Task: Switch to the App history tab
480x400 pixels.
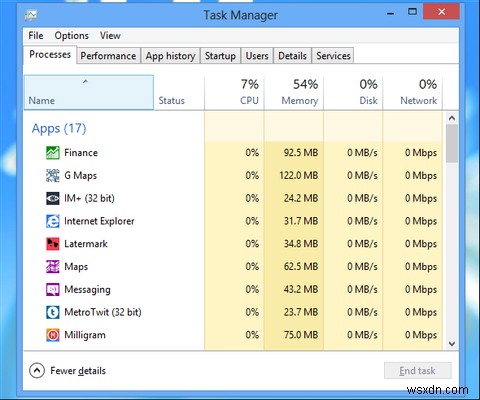Action: (170, 56)
